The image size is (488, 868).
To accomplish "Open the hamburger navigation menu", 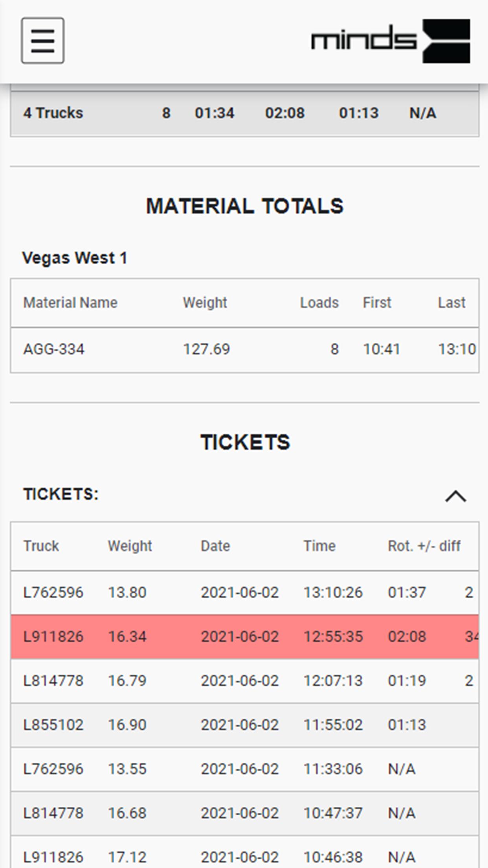I will point(42,40).
